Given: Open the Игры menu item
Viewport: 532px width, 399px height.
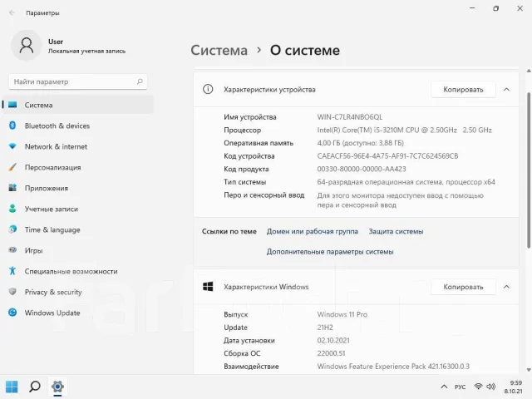Looking at the screenshot, I should point(77,250).
